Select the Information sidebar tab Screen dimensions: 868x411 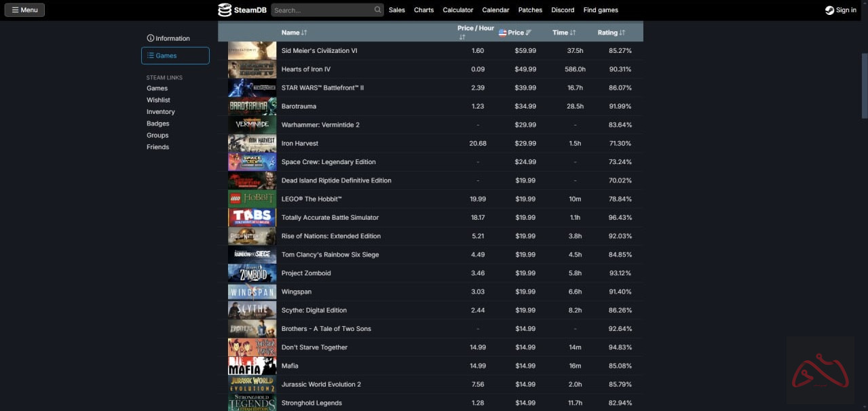[x=168, y=39]
